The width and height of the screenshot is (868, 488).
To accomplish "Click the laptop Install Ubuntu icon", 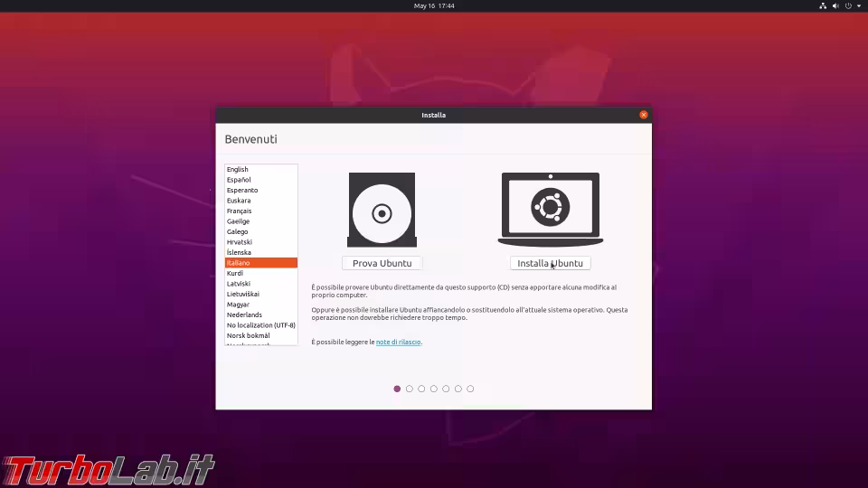I will pyautogui.click(x=551, y=209).
